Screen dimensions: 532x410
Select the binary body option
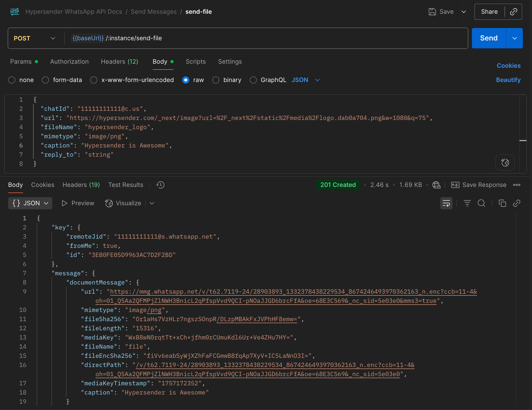pos(216,80)
